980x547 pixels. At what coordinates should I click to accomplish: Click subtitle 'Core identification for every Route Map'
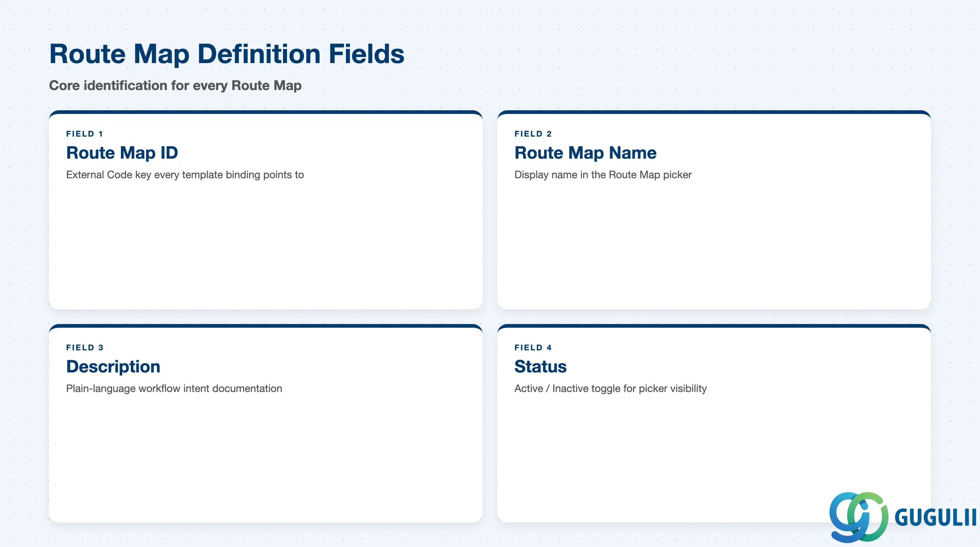tap(175, 85)
